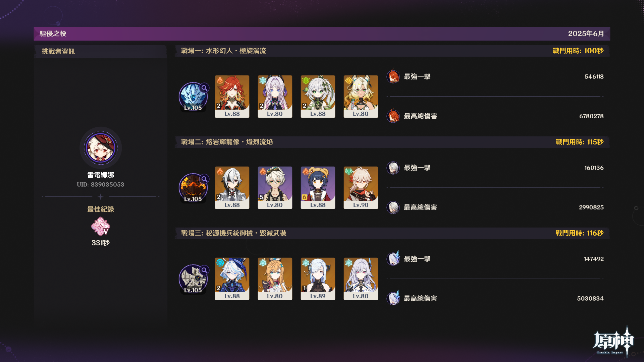Select the Anemo Lv.90 character card
The image size is (644, 362).
coord(361,188)
